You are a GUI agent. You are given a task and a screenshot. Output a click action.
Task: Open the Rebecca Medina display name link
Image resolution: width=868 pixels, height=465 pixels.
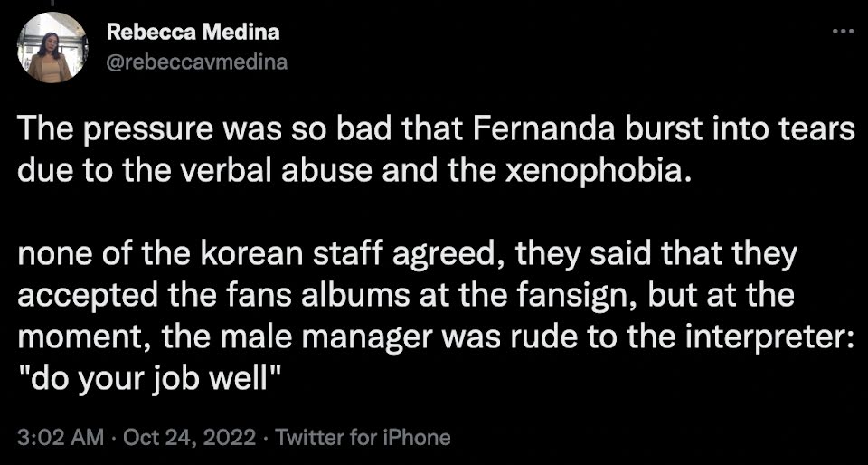(x=193, y=33)
